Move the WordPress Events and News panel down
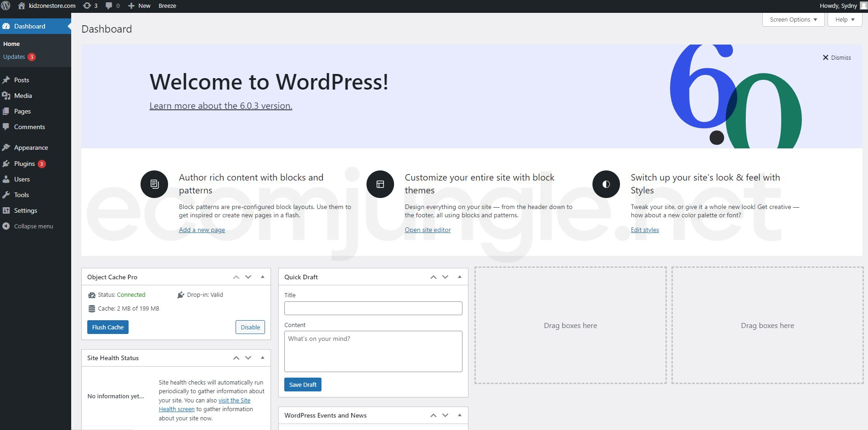Image resolution: width=868 pixels, height=430 pixels. [x=445, y=415]
